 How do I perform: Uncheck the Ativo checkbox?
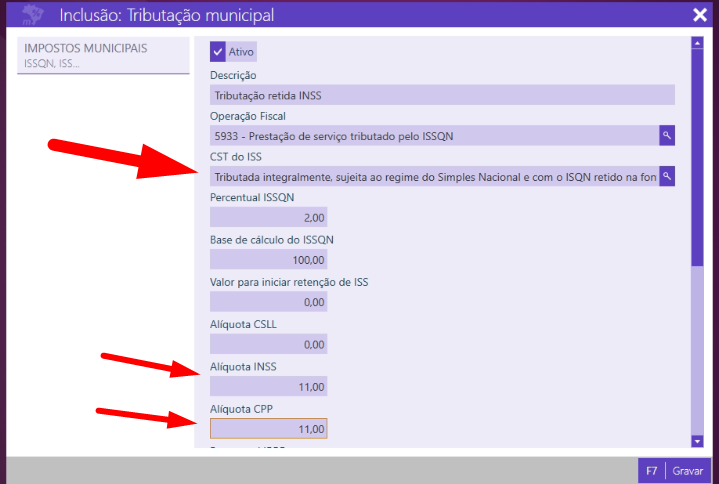[218, 51]
